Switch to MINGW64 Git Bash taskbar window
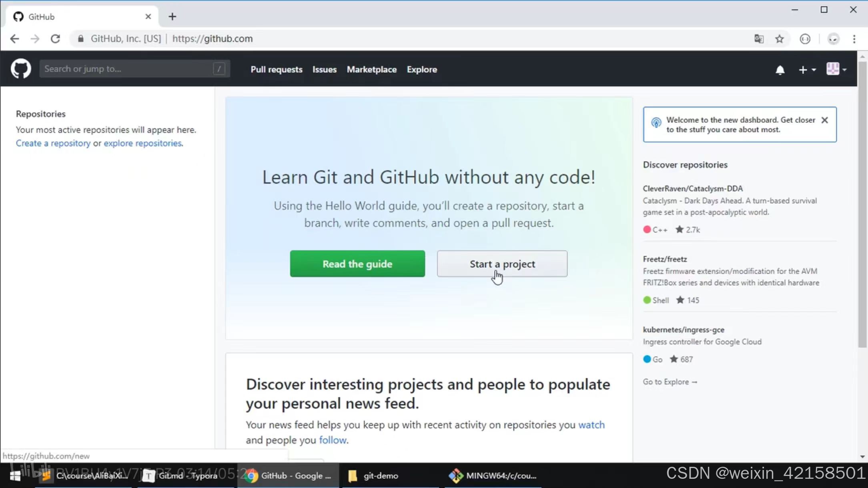The width and height of the screenshot is (868, 488). click(x=492, y=476)
